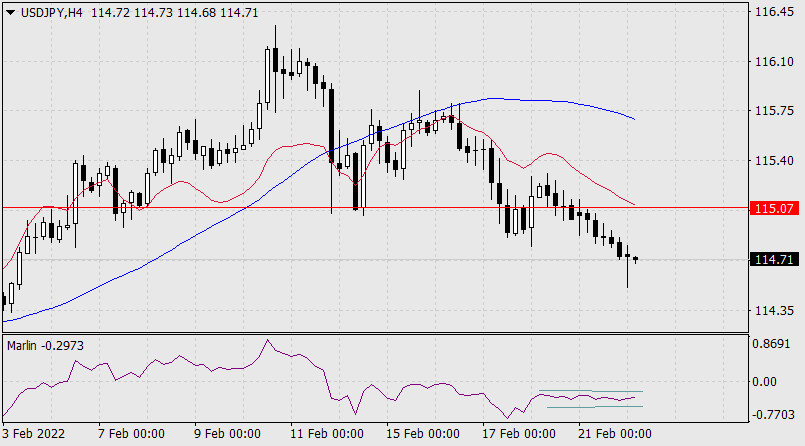
Task: Click the 15 Feb 00:00 time label
Action: tap(423, 434)
